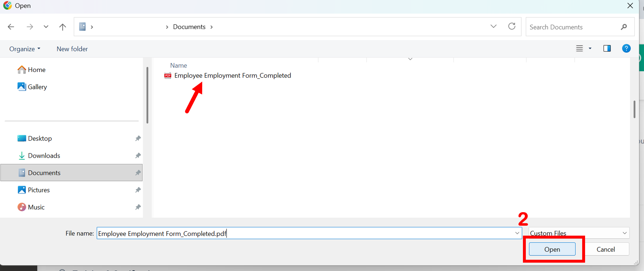Expand the File name history dropdown
This screenshot has width=644, height=271.
point(517,233)
